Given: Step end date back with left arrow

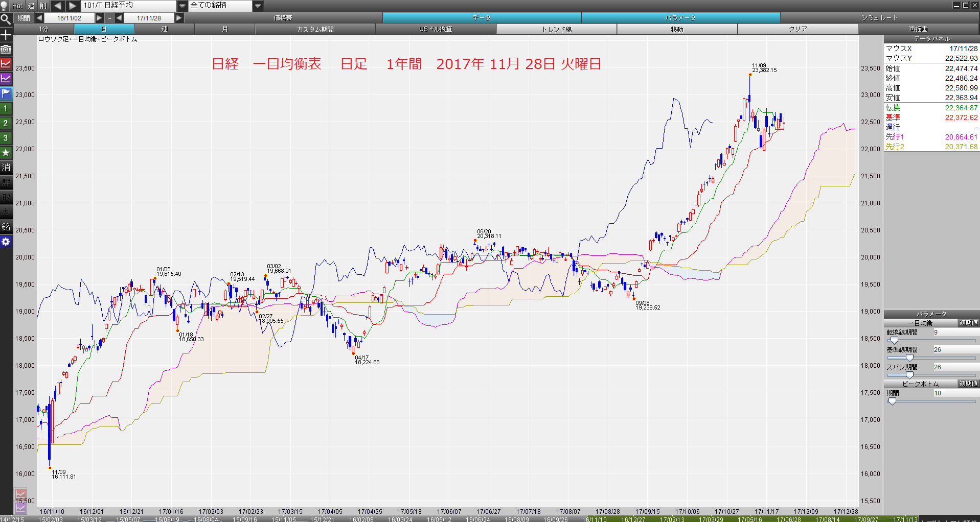Looking at the screenshot, I should 119,18.
